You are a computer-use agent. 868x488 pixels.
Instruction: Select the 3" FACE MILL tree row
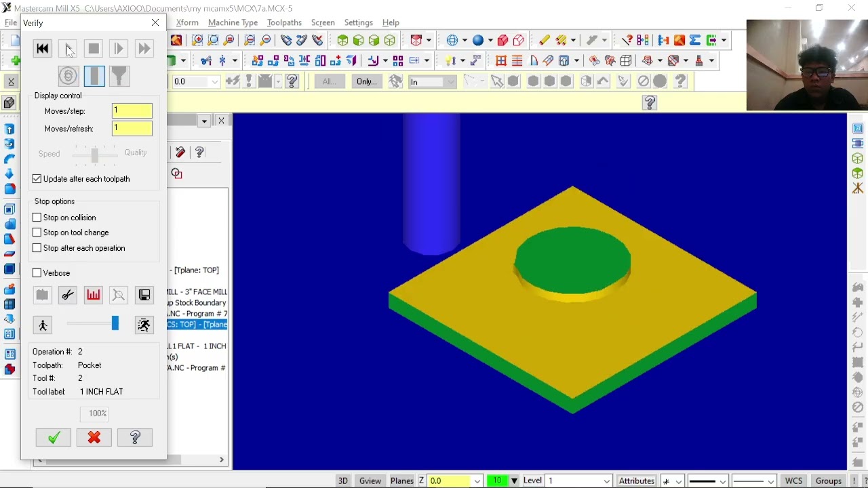coord(197,291)
